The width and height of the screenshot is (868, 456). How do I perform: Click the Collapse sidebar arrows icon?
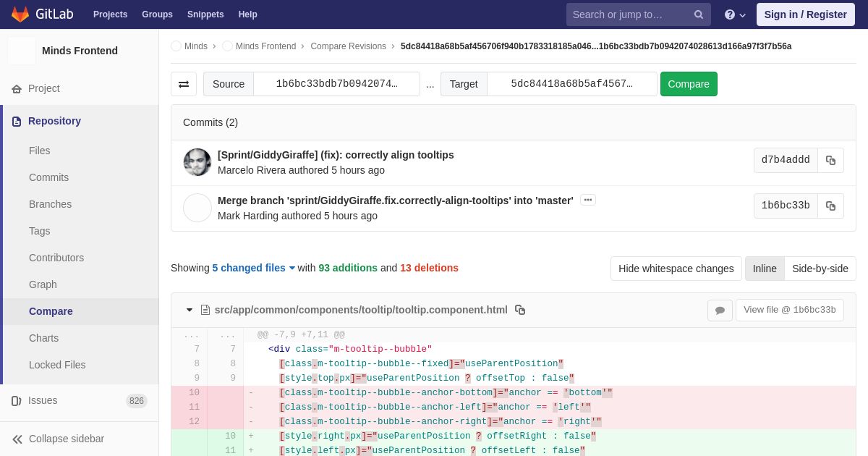tap(17, 439)
